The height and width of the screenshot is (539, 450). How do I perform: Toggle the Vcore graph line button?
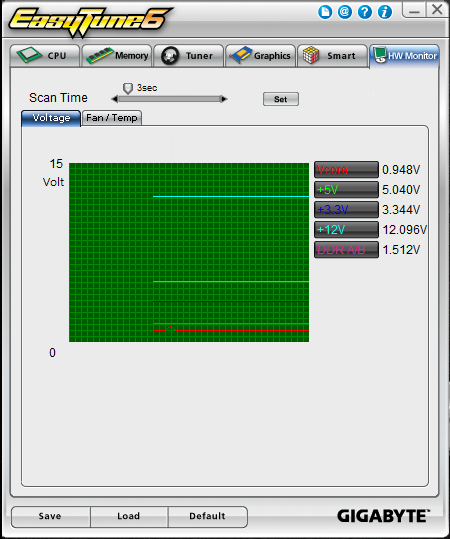tap(346, 169)
